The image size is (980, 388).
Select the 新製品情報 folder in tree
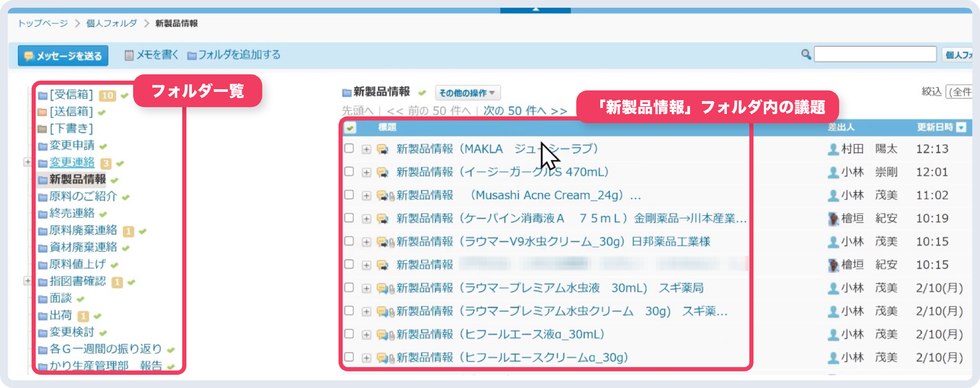coord(78,179)
